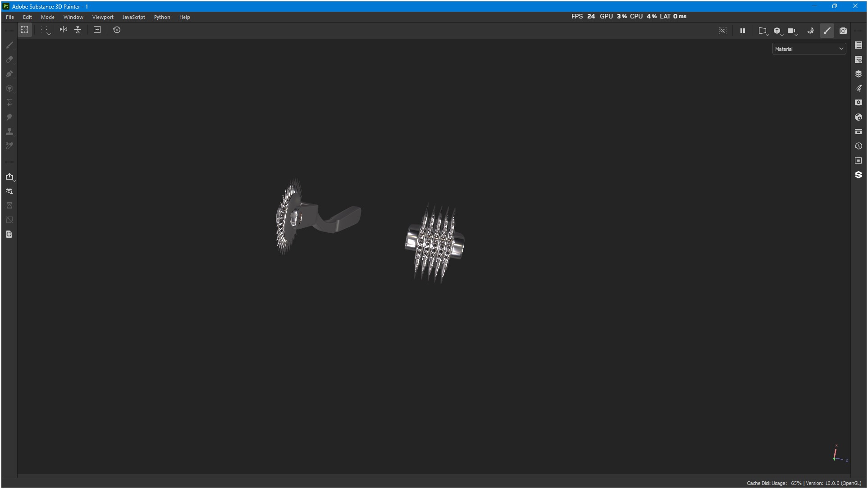868x489 pixels.
Task: Open the Log notes panel icon
Action: pyautogui.click(x=858, y=160)
